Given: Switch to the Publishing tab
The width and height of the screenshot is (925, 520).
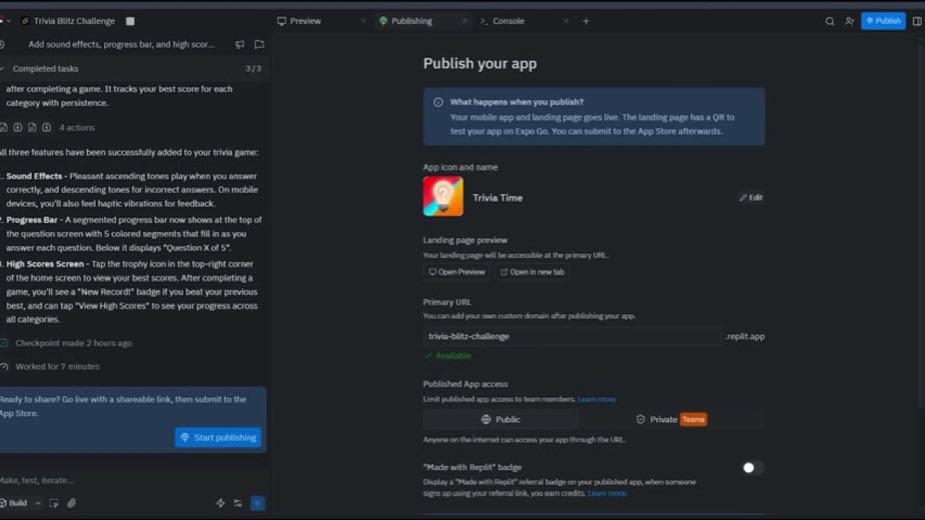Looking at the screenshot, I should pos(406,21).
